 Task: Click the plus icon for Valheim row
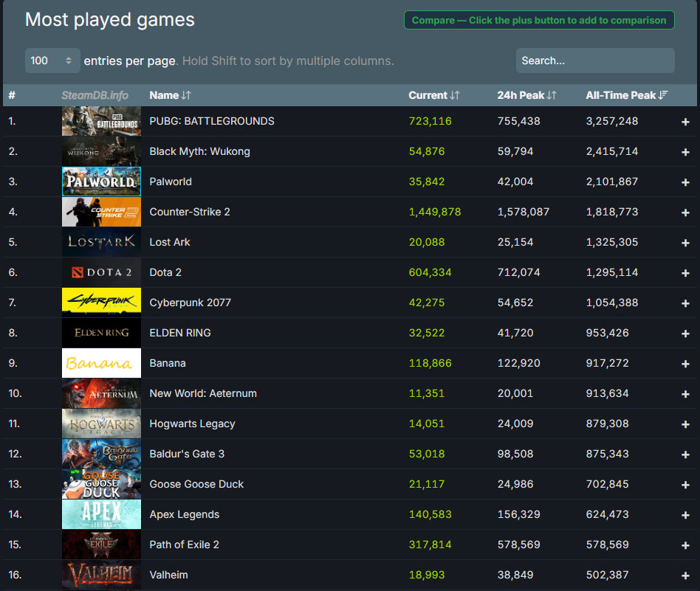685,576
